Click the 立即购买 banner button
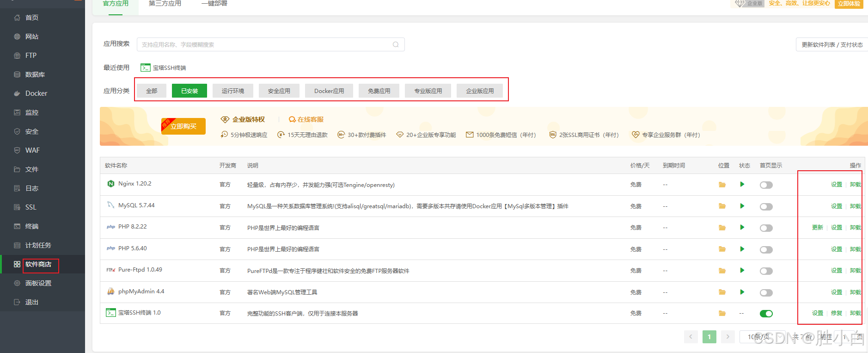The height and width of the screenshot is (353, 868). pyautogui.click(x=183, y=126)
